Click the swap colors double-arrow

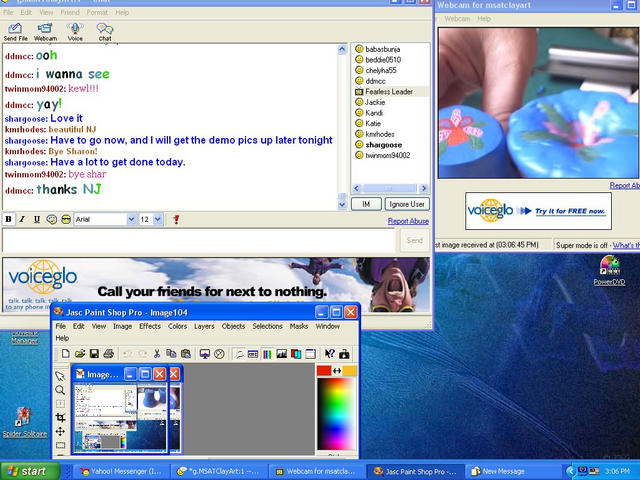coord(337,371)
